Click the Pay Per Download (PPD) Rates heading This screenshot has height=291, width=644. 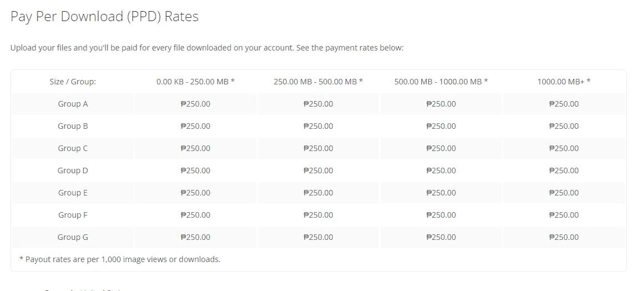click(x=104, y=17)
